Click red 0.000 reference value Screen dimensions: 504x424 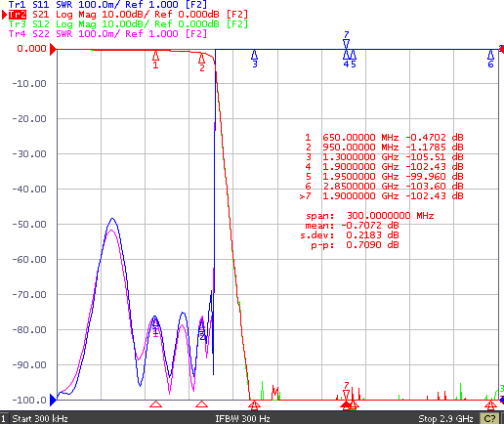pos(31,49)
